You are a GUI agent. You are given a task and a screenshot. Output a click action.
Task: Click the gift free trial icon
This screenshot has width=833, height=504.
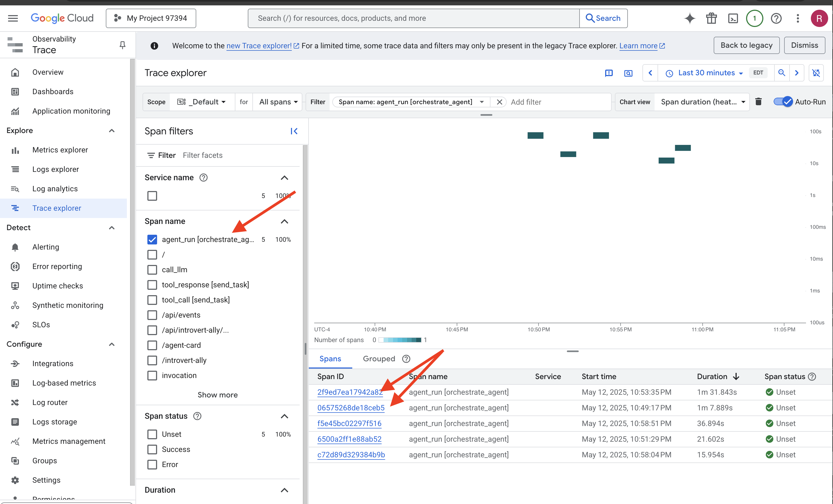[x=711, y=18]
